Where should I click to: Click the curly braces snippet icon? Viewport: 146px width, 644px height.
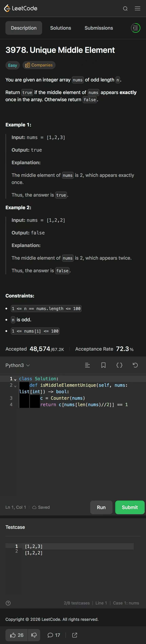point(119,365)
